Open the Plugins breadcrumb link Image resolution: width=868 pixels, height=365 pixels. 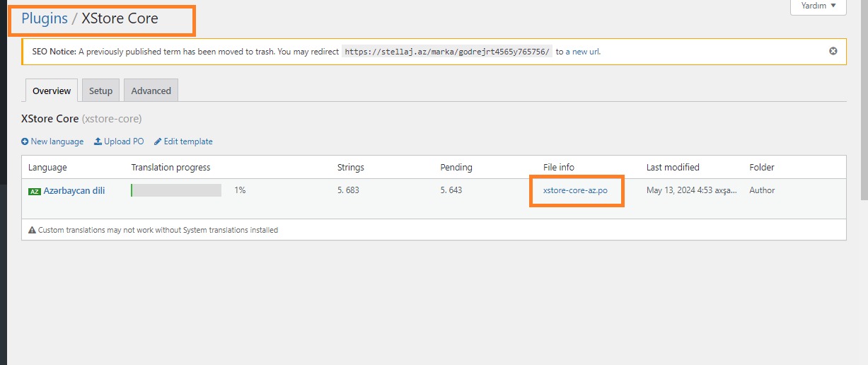45,18
